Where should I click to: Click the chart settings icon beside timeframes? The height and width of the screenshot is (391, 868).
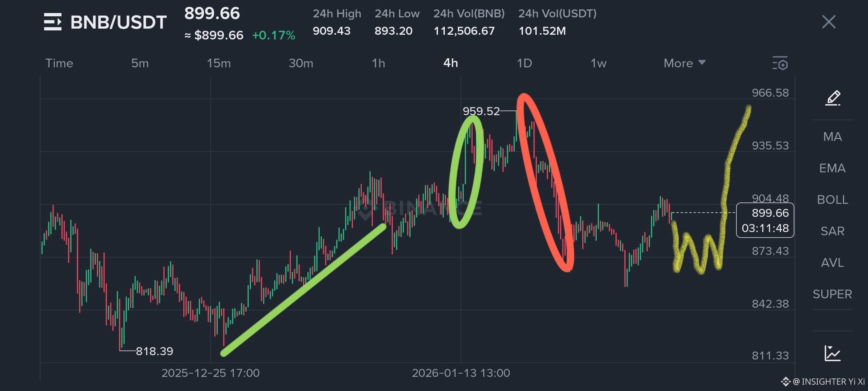[x=781, y=63]
